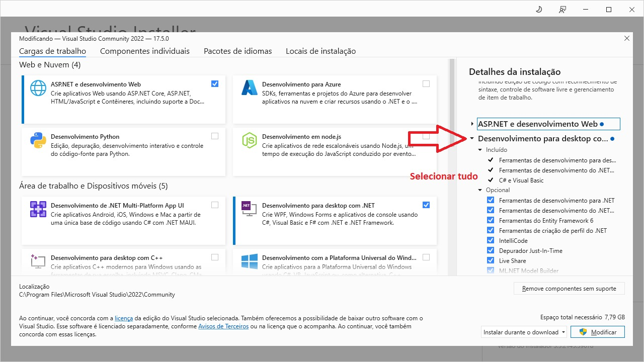Image resolution: width=644 pixels, height=362 pixels.
Task: Click the Node.js workload logo icon
Action: point(250,140)
